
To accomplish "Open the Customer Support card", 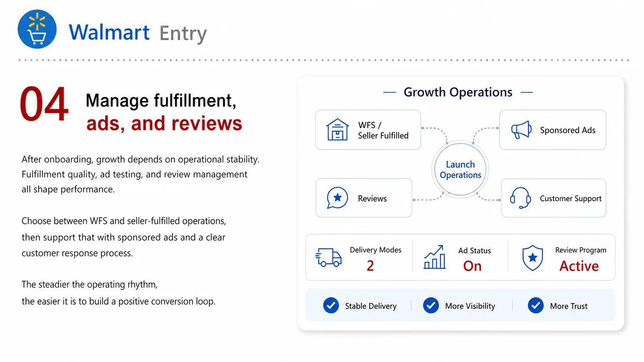I will [x=553, y=198].
